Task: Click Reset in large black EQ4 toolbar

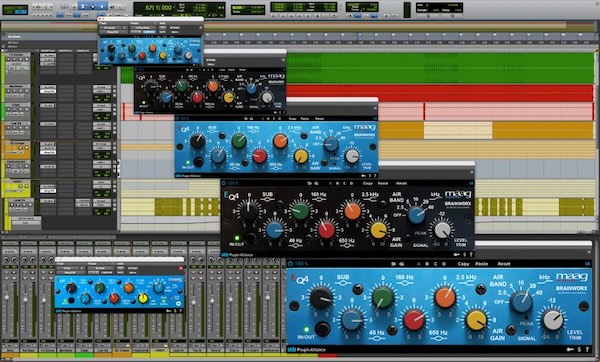Action: (401, 184)
